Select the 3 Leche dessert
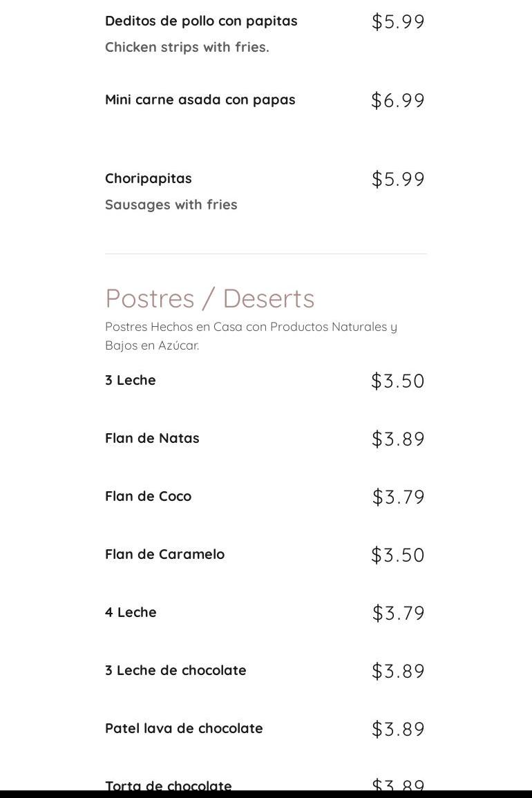Screen dimensions: 532x798 [x=131, y=381]
